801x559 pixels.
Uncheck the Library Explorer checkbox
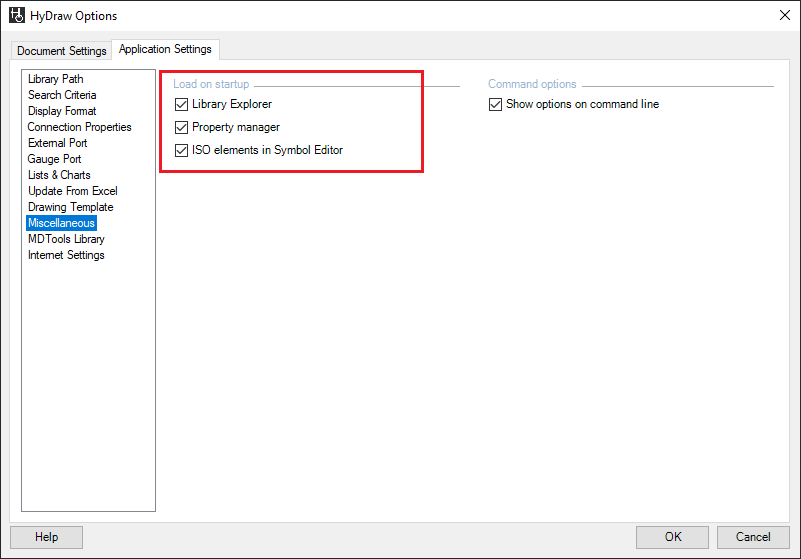(181, 104)
